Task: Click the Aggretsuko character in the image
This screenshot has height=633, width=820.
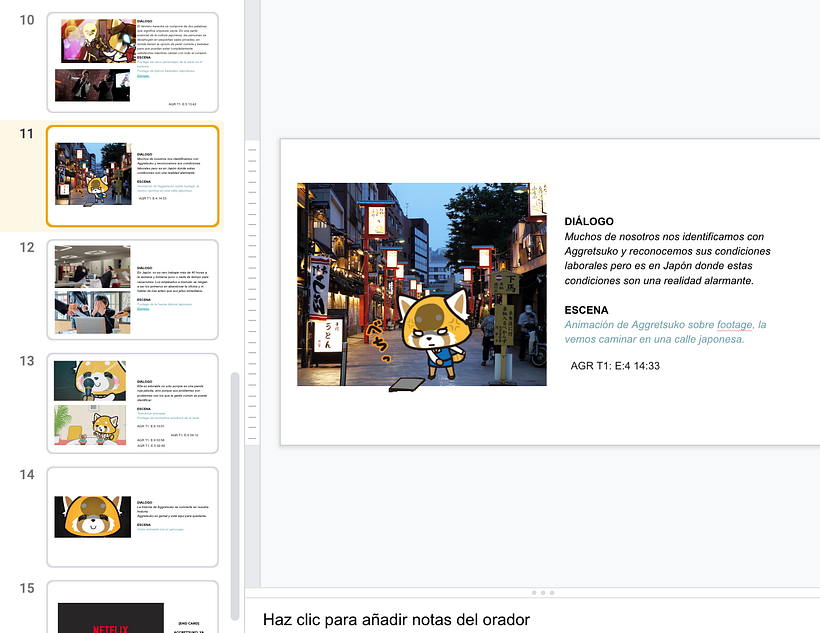Action: coord(426,332)
